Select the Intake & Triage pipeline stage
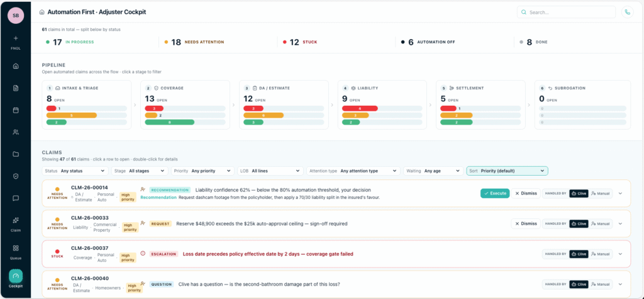The height and width of the screenshot is (299, 644). coord(87,105)
